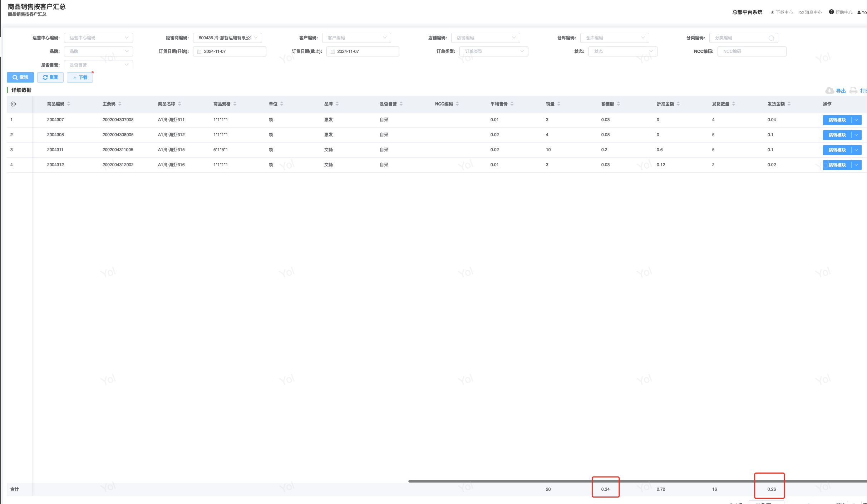Click the search icon in 分类编码 field
The width and height of the screenshot is (867, 504).
click(771, 38)
